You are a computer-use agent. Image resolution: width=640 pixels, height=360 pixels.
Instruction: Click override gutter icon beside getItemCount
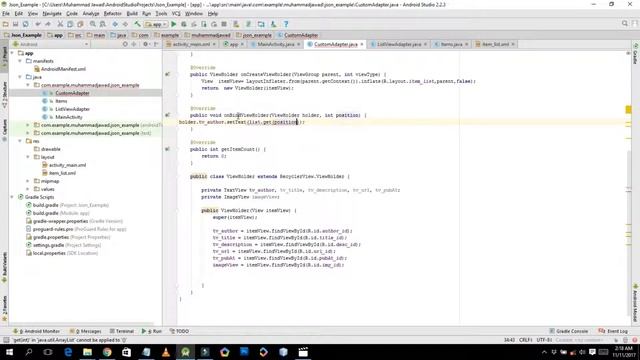167,149
